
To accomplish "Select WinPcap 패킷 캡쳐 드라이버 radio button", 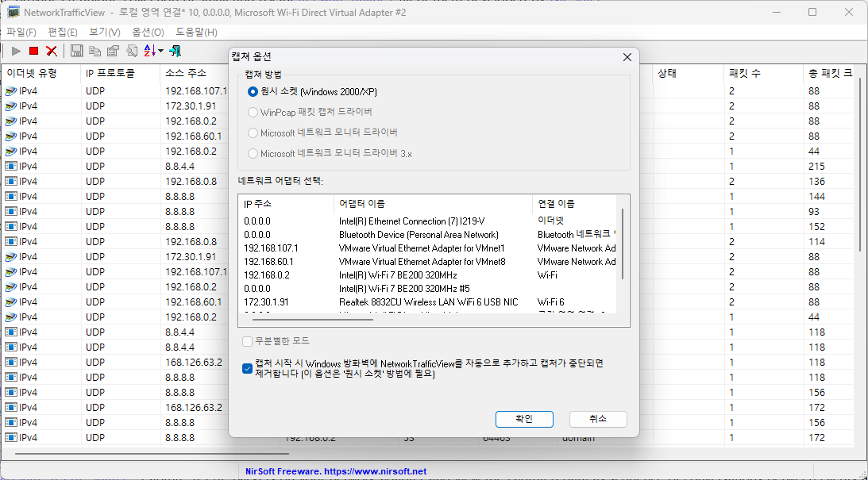I will pyautogui.click(x=253, y=112).
